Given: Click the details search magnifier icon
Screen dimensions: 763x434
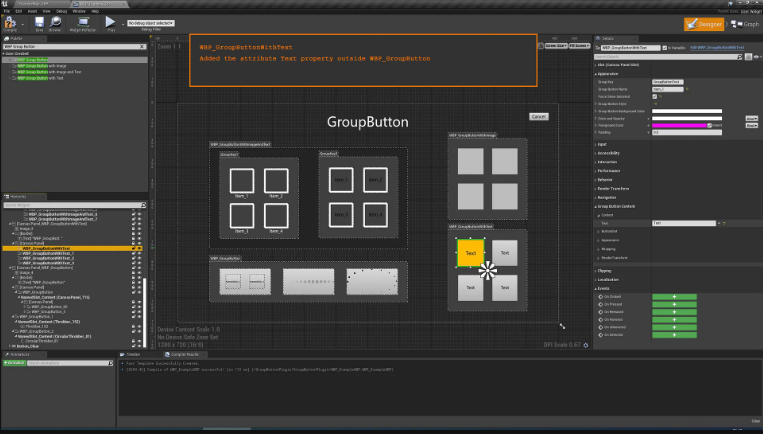Looking at the screenshot, I should (x=740, y=57).
